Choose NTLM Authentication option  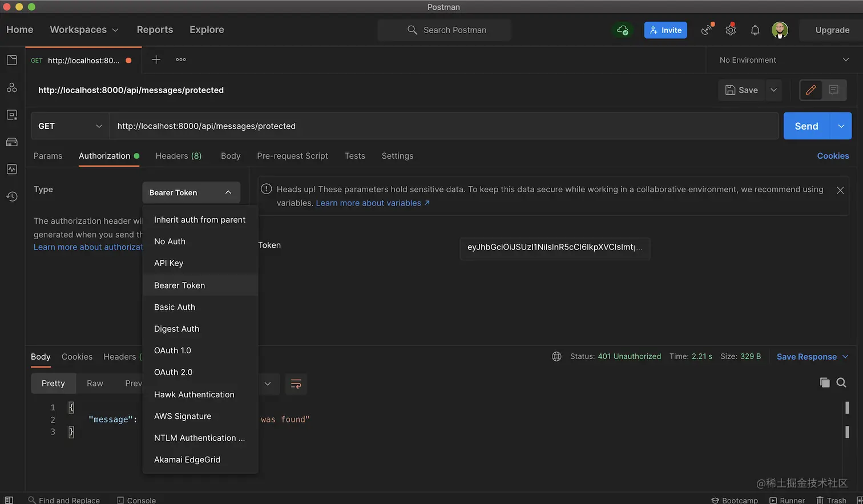[x=200, y=438]
